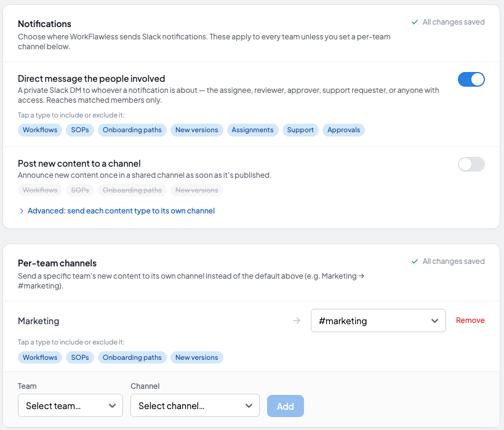Click the All changes saved status in Notifications
The width and height of the screenshot is (504, 430).
[x=448, y=22]
